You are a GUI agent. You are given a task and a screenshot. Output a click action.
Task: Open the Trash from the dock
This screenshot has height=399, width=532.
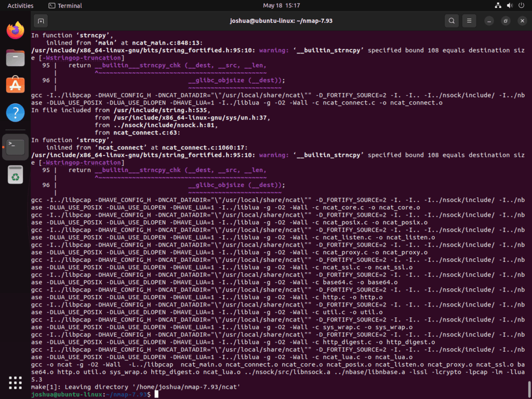pyautogui.click(x=15, y=175)
